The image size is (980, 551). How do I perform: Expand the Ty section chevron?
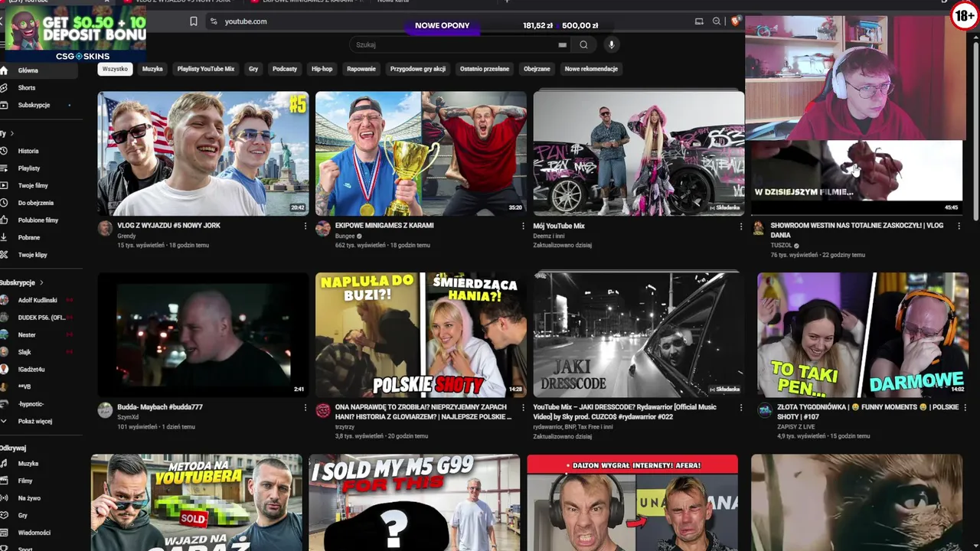pos(11,134)
